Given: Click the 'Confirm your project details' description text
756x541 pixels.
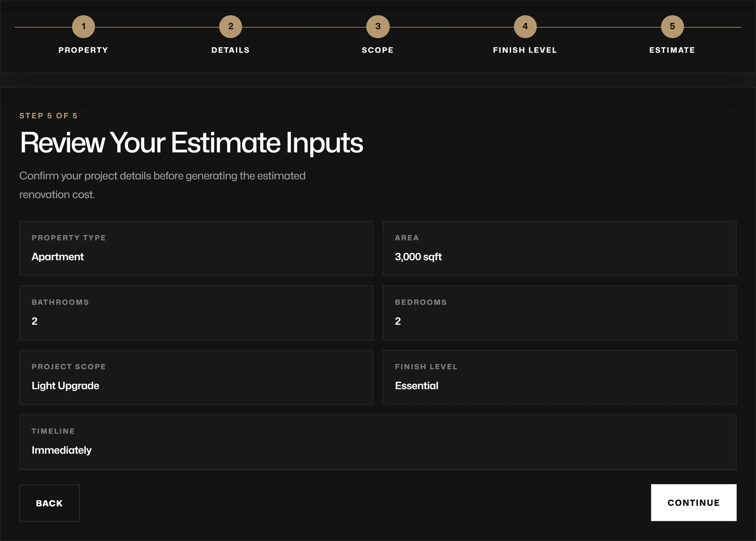Looking at the screenshot, I should (x=162, y=185).
